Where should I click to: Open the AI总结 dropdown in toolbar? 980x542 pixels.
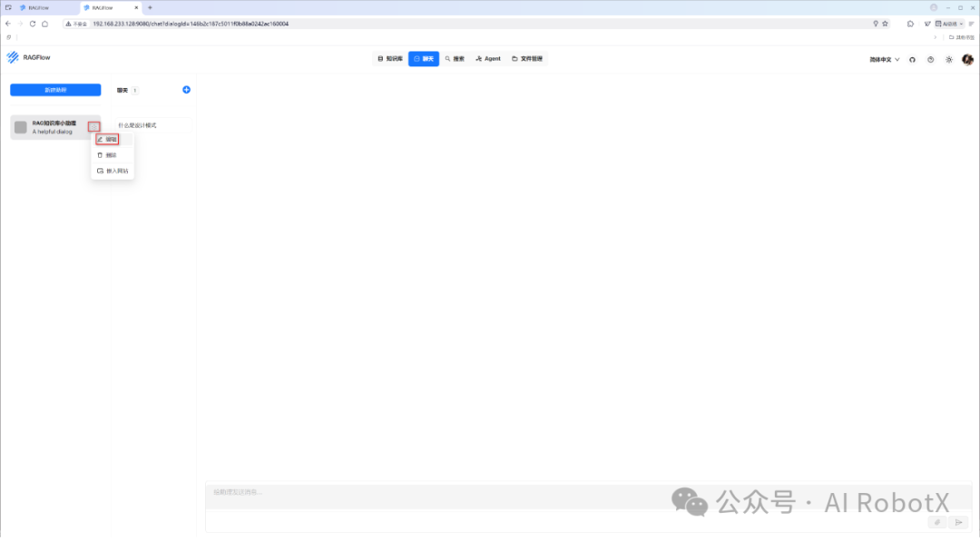point(949,24)
